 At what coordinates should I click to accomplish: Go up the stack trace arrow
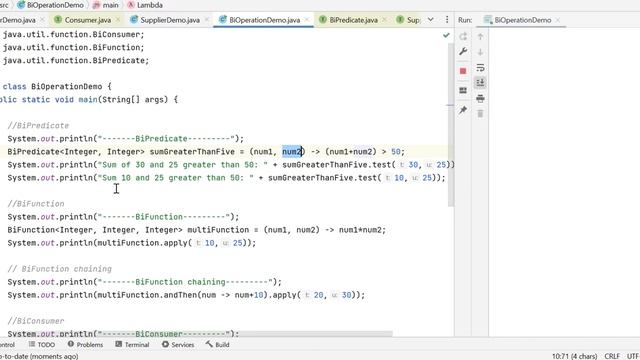pyautogui.click(x=480, y=37)
